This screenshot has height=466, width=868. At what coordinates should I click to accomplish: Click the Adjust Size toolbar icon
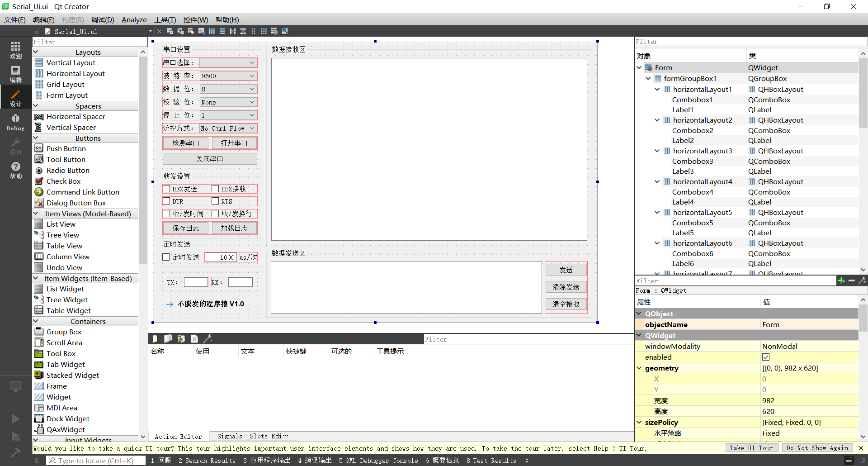(285, 31)
